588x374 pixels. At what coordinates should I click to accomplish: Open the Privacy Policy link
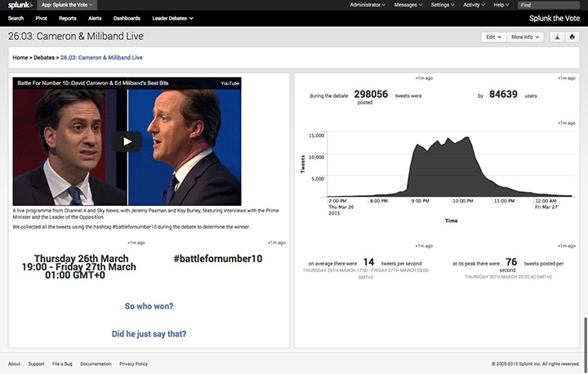coord(133,364)
